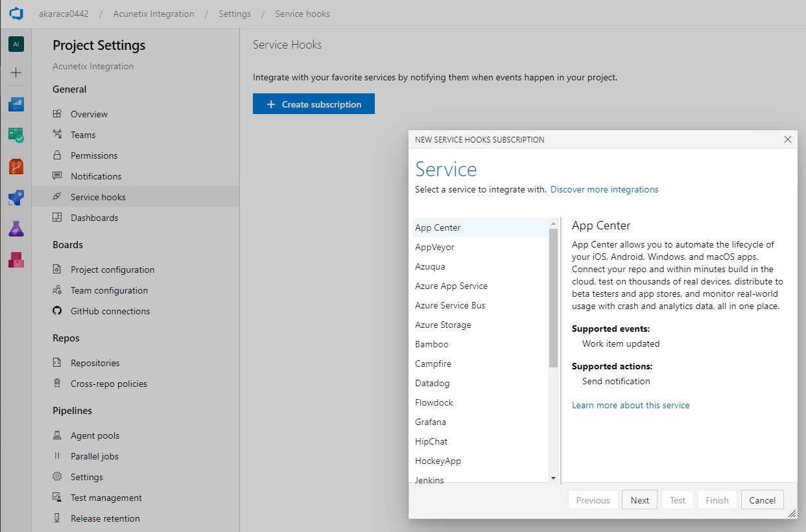The width and height of the screenshot is (806, 532).
Task: Click service list scroll up arrow
Action: click(x=553, y=224)
